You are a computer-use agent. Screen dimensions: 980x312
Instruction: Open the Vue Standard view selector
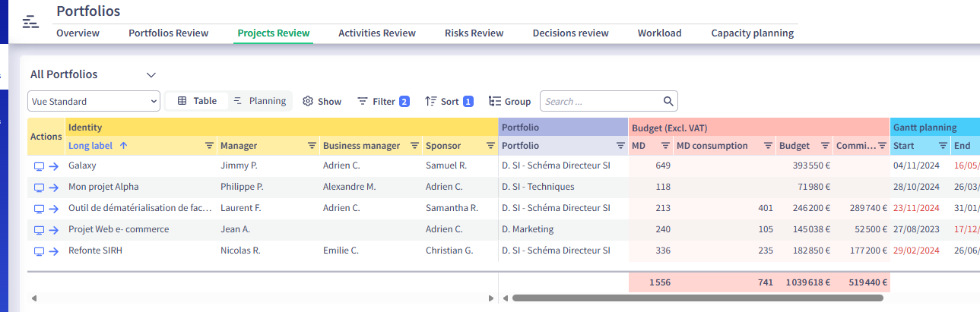(94, 101)
